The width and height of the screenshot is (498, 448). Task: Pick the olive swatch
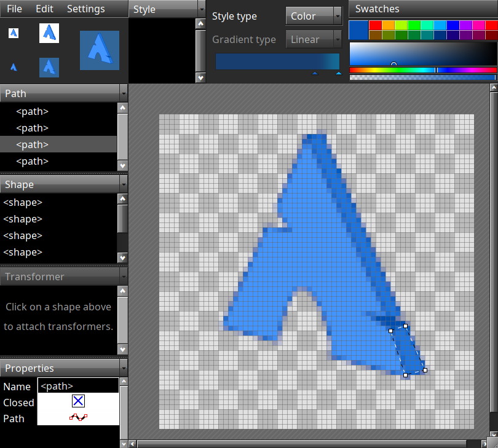coord(388,35)
